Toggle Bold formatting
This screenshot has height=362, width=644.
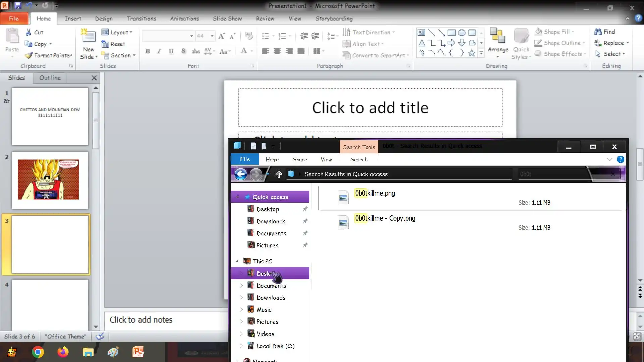tap(147, 51)
